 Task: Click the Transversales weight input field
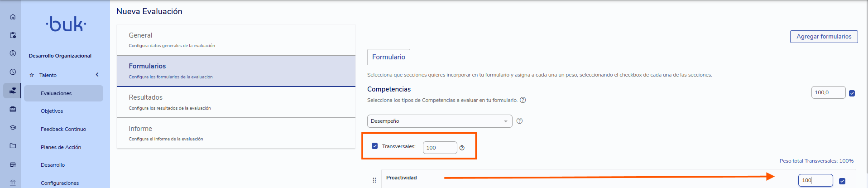440,148
